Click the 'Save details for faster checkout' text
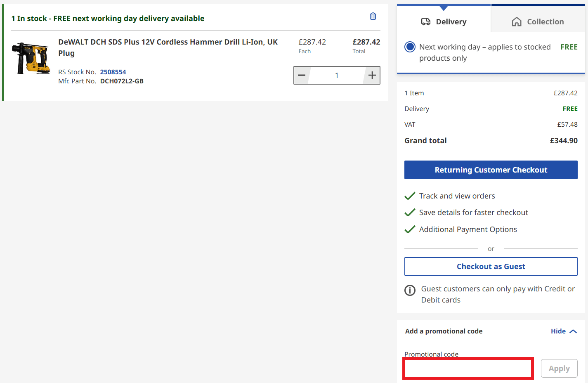Screen dimensions: 588x383 coord(474,212)
